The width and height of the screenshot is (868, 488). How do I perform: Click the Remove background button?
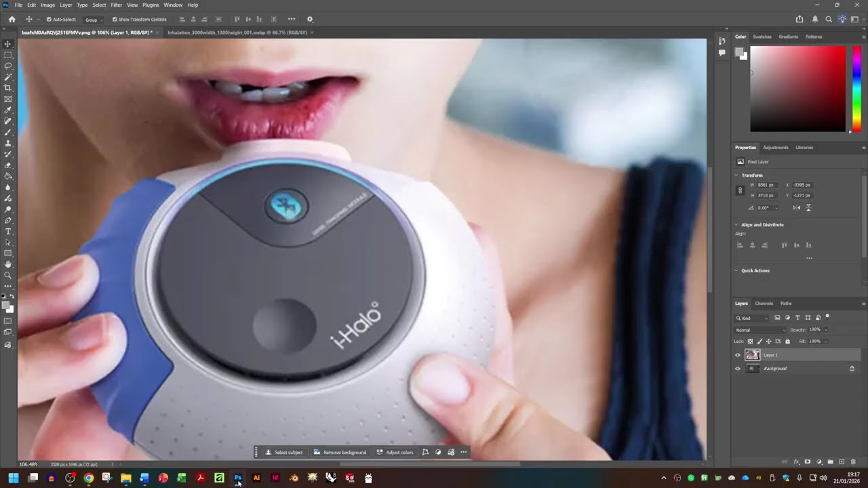click(x=340, y=452)
